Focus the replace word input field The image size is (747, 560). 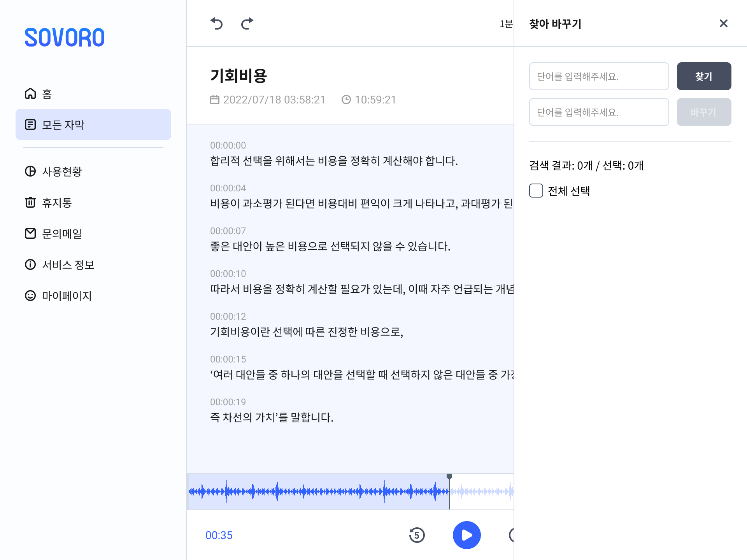point(599,112)
